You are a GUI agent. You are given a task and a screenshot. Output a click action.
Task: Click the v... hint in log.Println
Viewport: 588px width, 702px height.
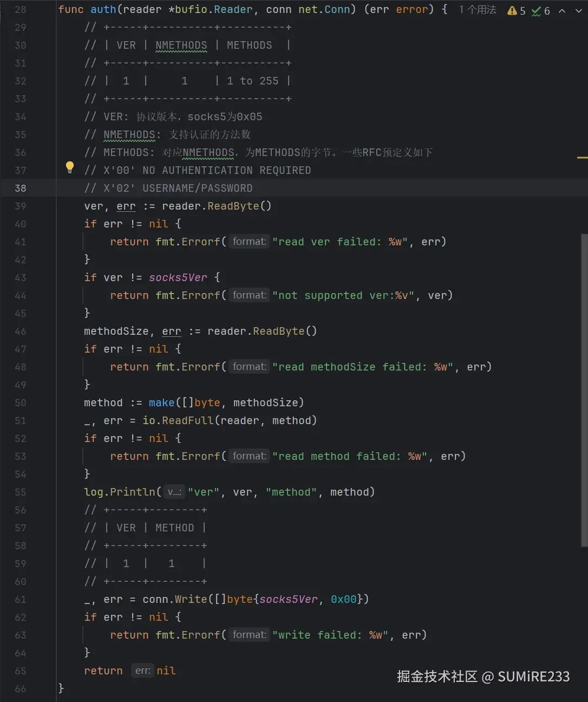tap(174, 492)
